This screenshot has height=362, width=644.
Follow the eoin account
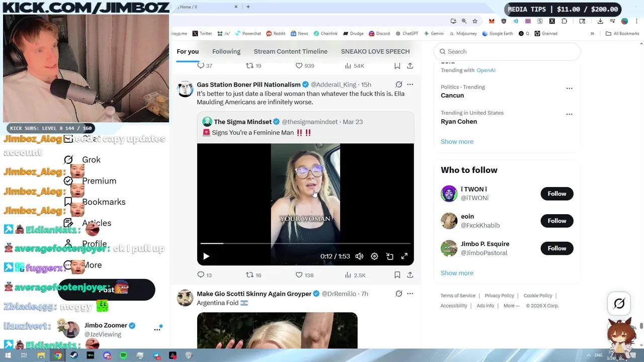[x=557, y=221]
